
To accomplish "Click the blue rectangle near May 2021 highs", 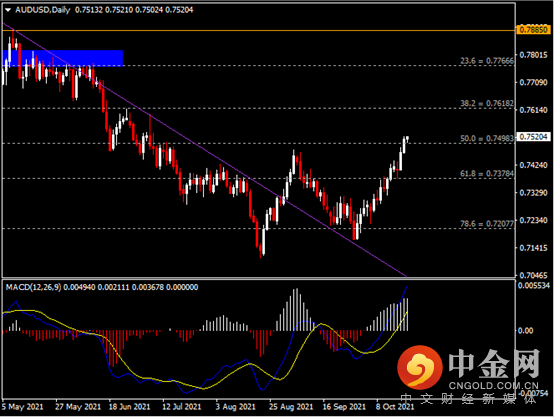I will (x=63, y=58).
